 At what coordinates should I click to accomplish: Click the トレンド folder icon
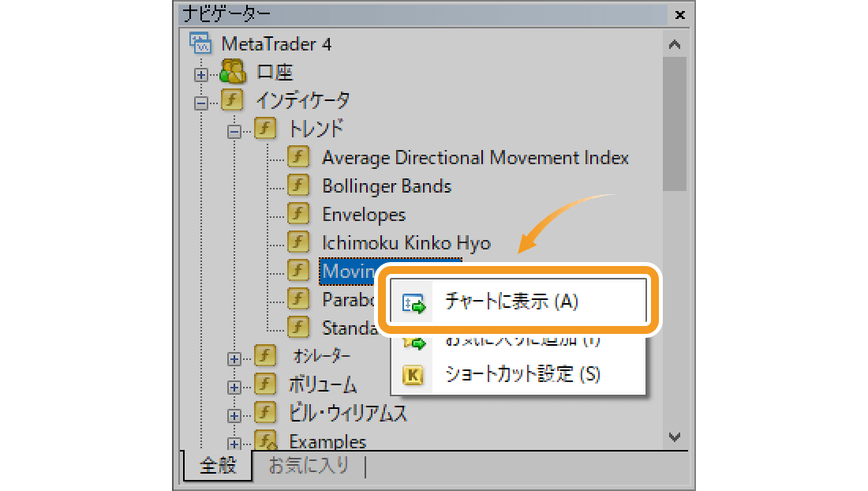coord(265,128)
